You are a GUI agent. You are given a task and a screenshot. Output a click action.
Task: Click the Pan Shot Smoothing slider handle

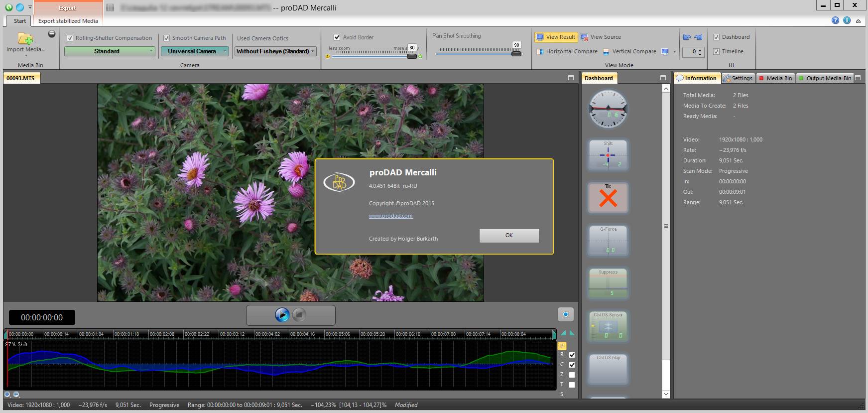pos(516,53)
